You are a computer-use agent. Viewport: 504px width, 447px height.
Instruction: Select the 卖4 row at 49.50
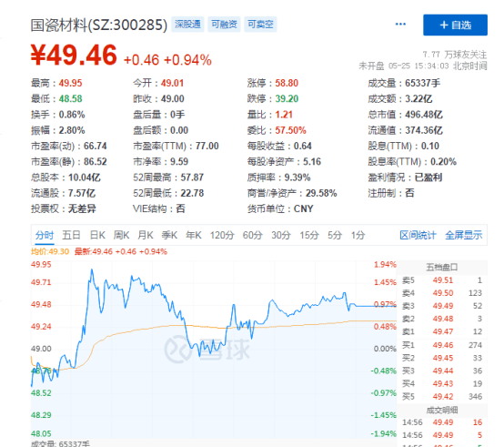click(x=442, y=293)
